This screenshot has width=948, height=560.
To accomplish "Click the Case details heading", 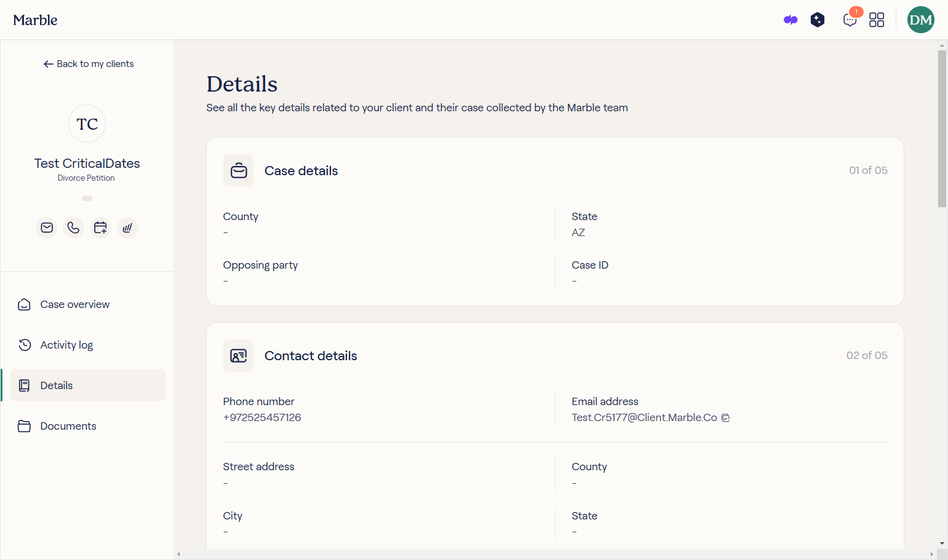I will click(301, 171).
